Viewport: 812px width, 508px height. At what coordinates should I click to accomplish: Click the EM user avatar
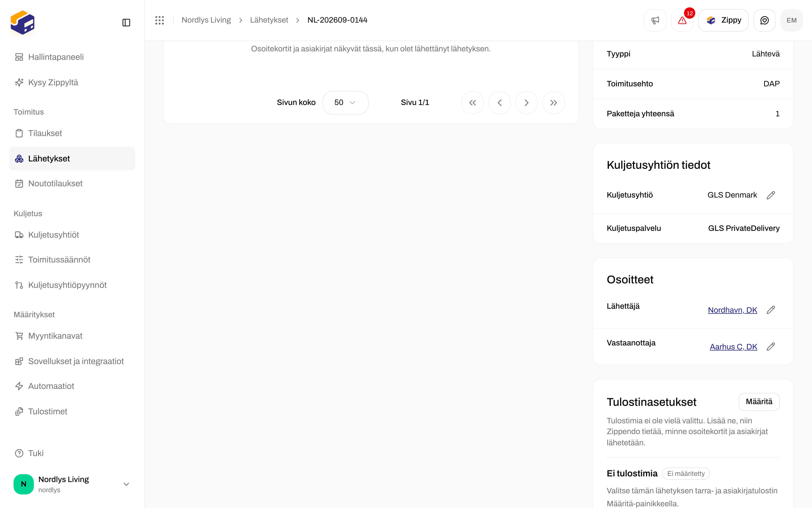point(791,20)
